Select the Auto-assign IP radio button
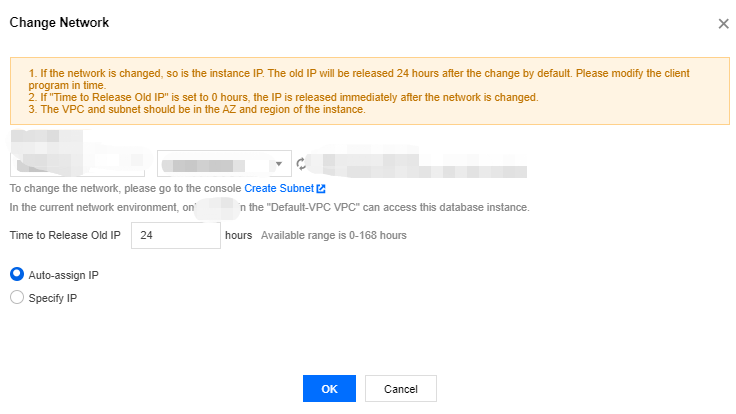Viewport: 736px width, 414px height. click(x=16, y=274)
